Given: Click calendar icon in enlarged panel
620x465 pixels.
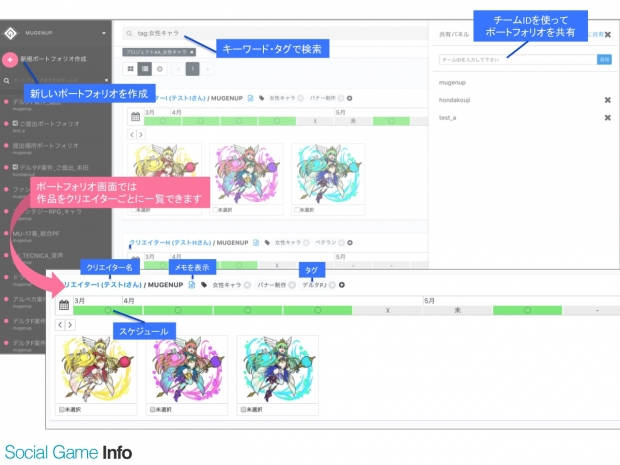Looking at the screenshot, I should click(x=64, y=305).
